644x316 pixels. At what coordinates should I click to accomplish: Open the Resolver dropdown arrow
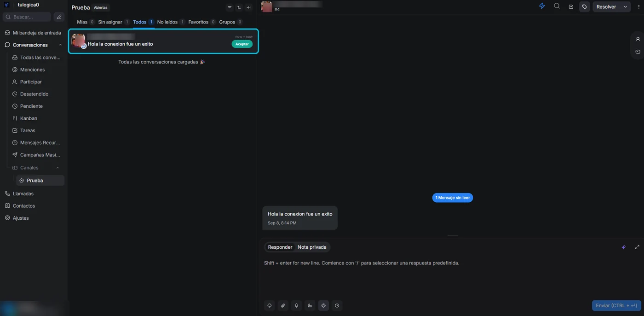click(x=625, y=7)
